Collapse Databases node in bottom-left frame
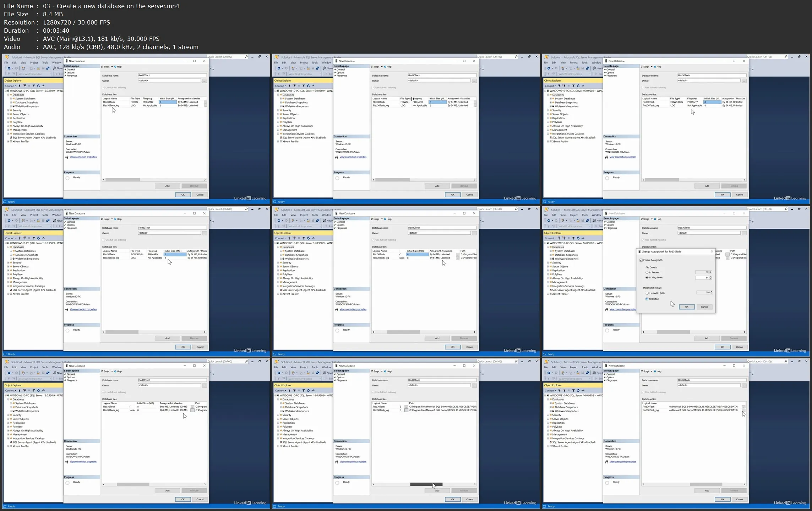Image resolution: width=812 pixels, height=511 pixels. [x=8, y=399]
